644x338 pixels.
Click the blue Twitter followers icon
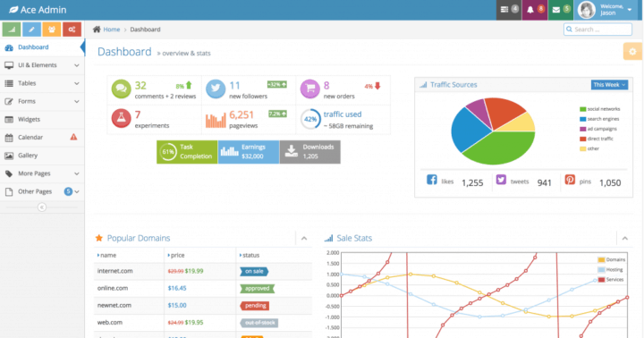click(x=216, y=89)
